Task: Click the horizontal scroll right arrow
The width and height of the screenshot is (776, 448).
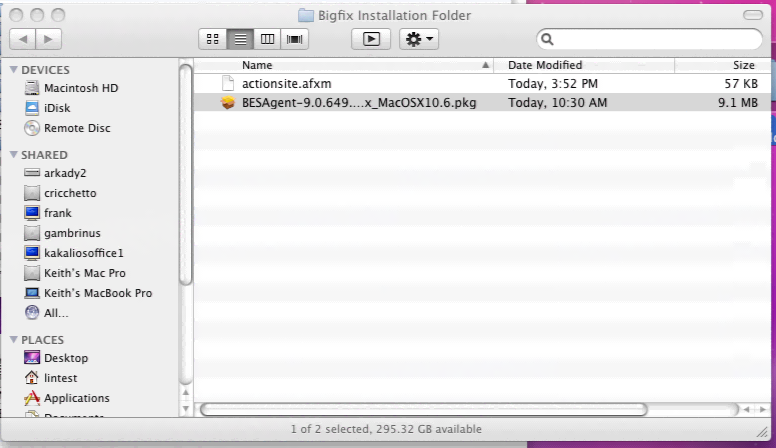Action: 762,409
